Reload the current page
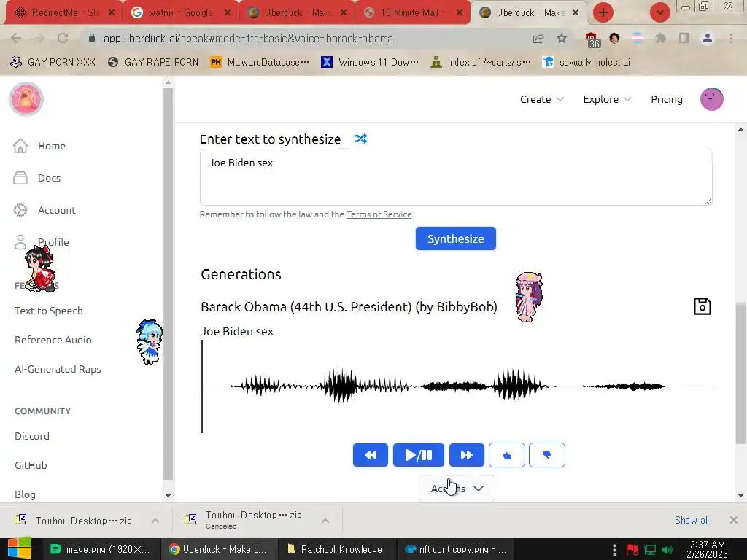747x560 pixels. tap(63, 38)
